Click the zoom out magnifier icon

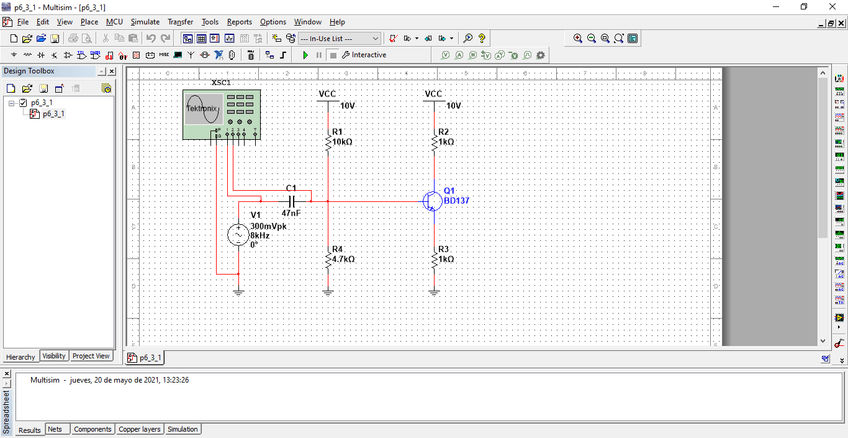click(x=592, y=38)
